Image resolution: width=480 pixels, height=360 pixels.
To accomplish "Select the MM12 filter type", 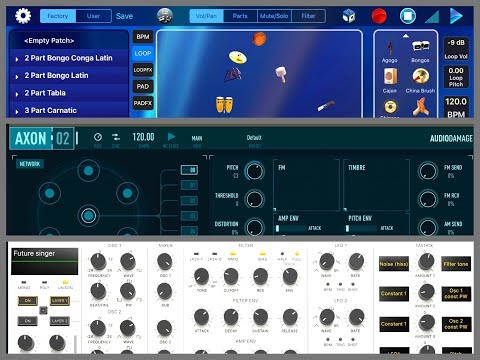I will tap(233, 254).
